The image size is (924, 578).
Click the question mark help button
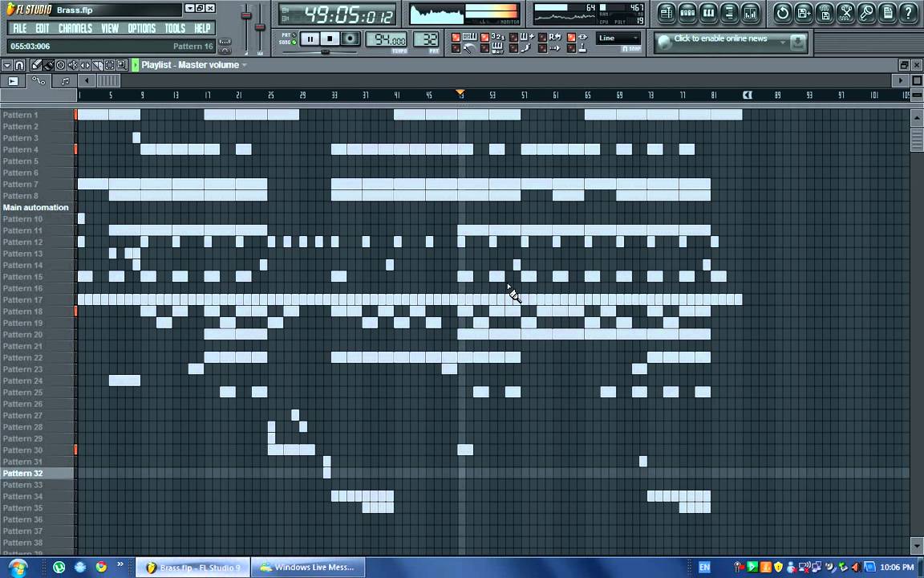[910, 13]
